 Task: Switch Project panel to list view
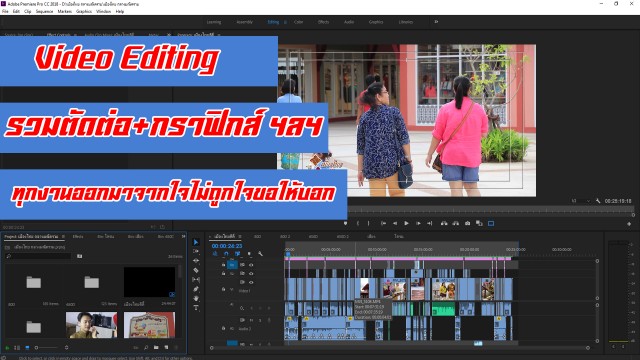[x=17, y=348]
